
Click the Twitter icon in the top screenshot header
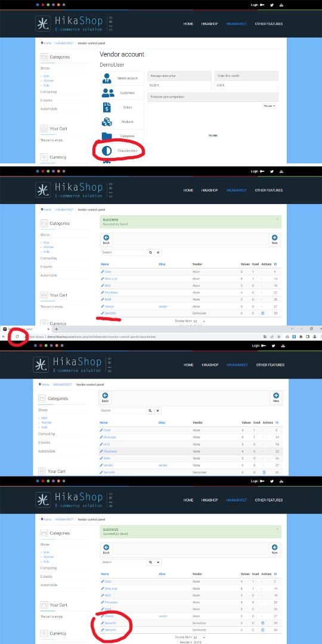click(272, 5)
